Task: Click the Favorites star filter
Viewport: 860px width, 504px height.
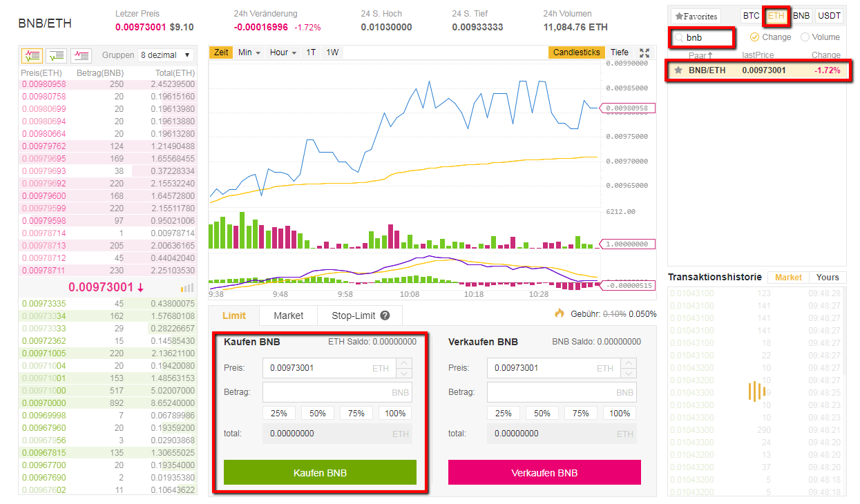Action: pos(696,16)
